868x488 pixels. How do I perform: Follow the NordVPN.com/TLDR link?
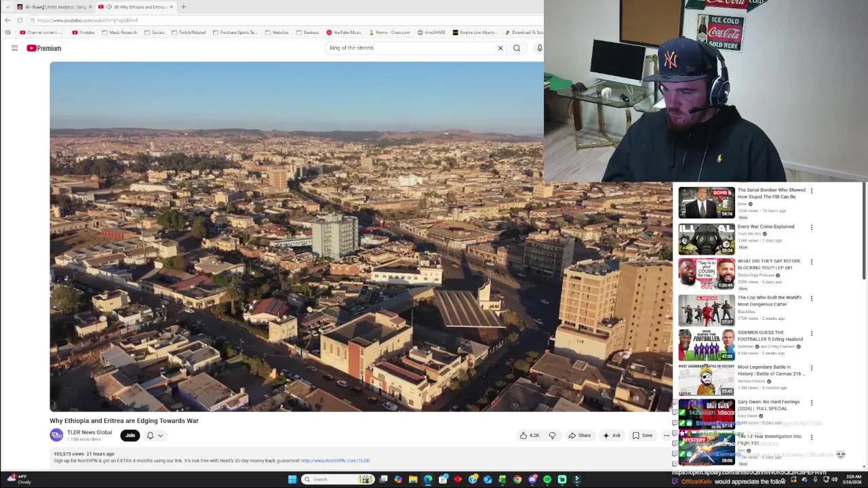point(335,461)
